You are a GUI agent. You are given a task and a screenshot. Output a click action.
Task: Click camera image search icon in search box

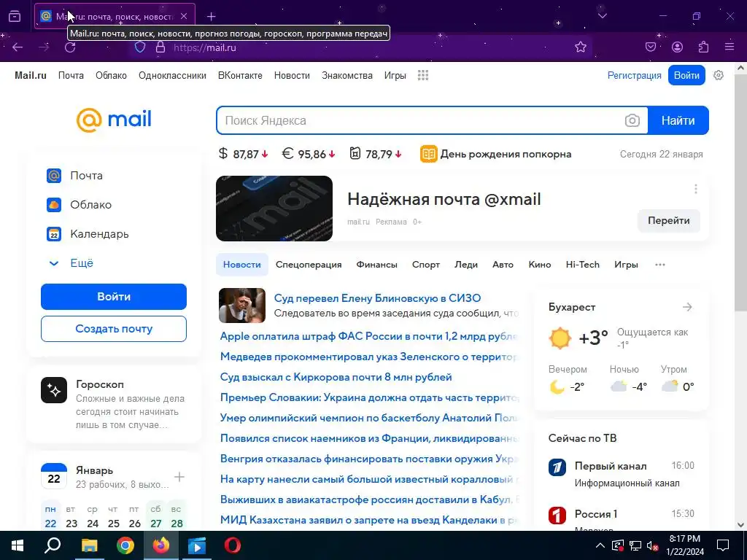632,120
